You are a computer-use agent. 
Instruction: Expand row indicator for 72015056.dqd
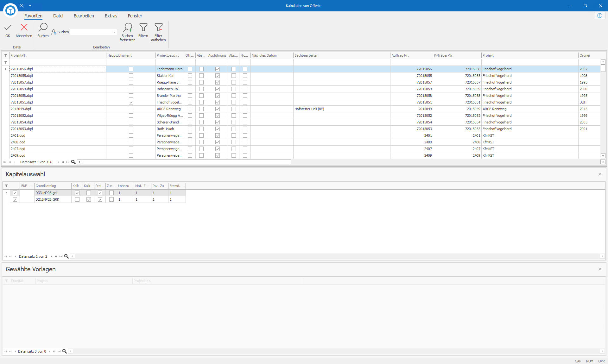click(6, 69)
